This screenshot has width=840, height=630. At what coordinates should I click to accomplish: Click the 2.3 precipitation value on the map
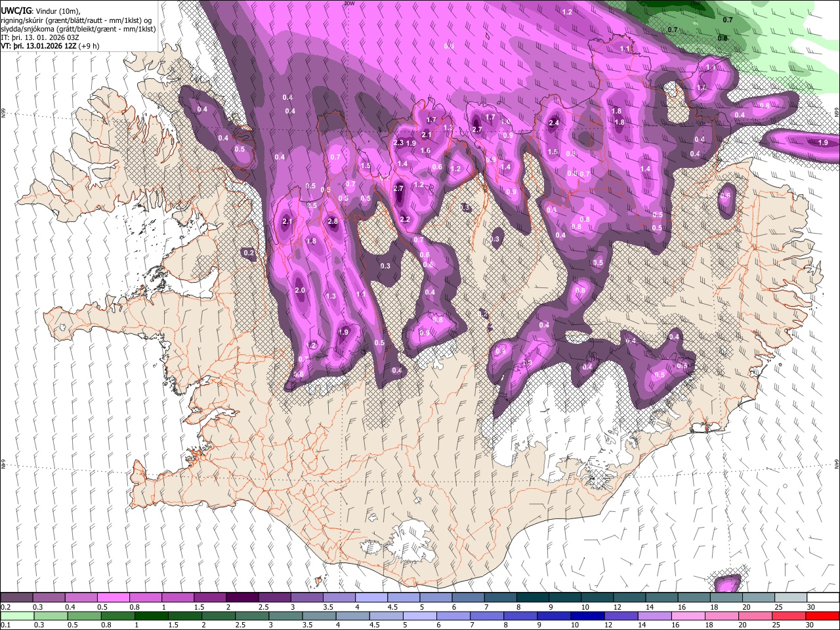398,143
